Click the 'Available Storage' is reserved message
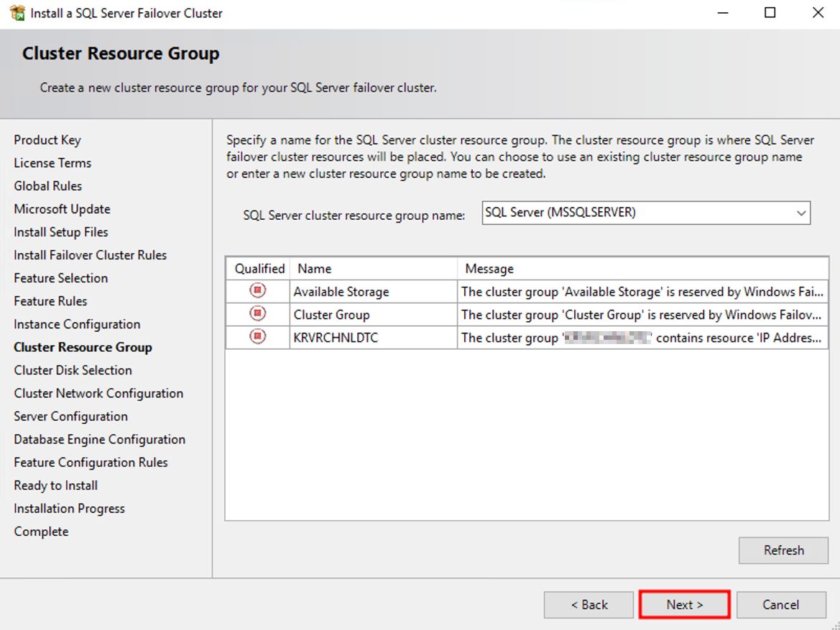This screenshot has height=630, width=840. [643, 292]
